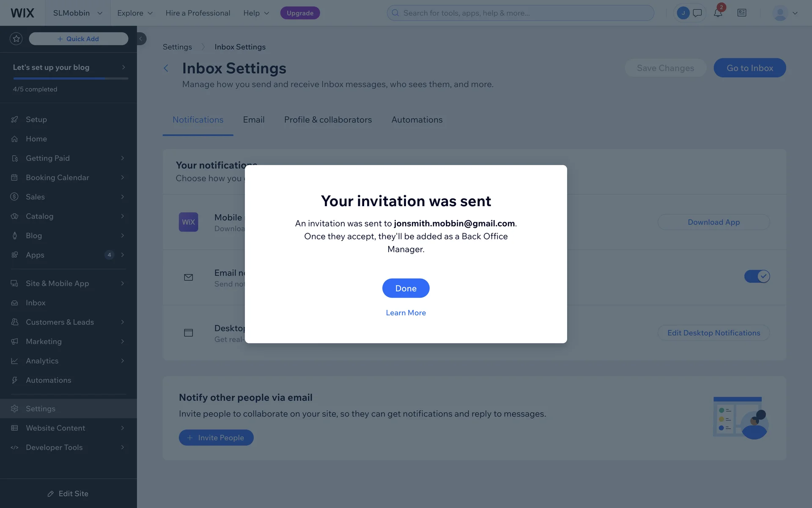
Task: Click the Wix mobile app icon
Action: click(188, 222)
